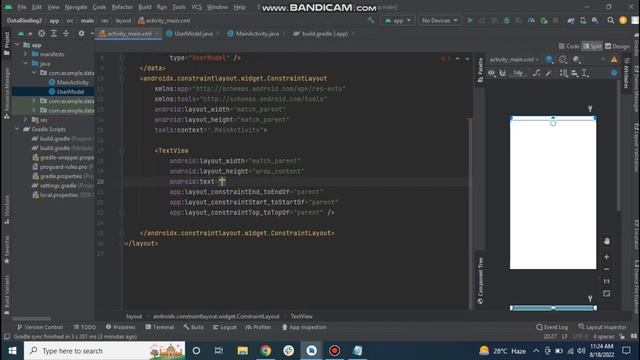The image size is (640, 360).
Task: Open activity_main.xml preview file dropdown
Action: (x=514, y=60)
